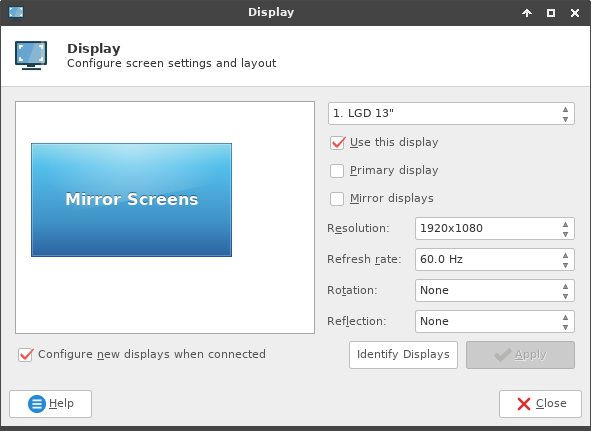
Task: Click the gray checkmark icon on Apply
Action: [x=503, y=355]
